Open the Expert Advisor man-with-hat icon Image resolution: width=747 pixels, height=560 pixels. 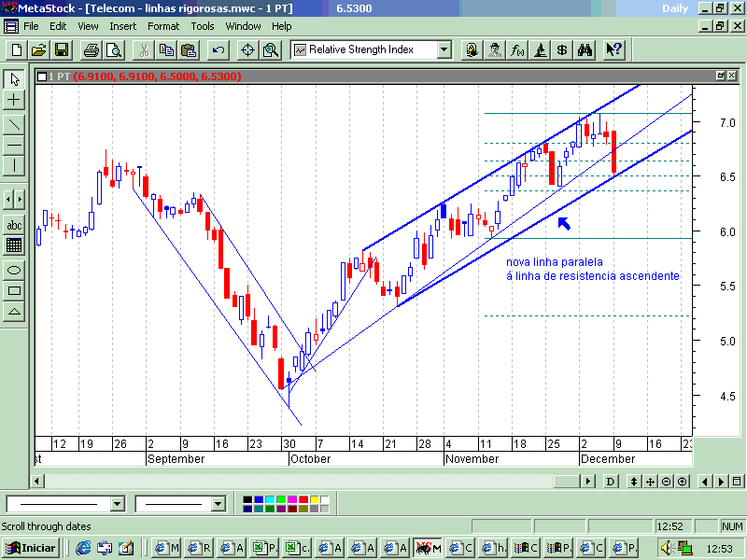495,50
